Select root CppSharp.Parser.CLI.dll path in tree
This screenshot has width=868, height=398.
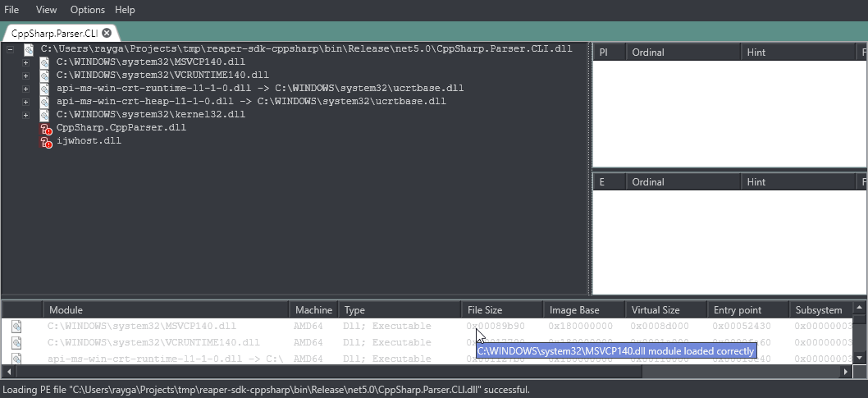(307, 48)
